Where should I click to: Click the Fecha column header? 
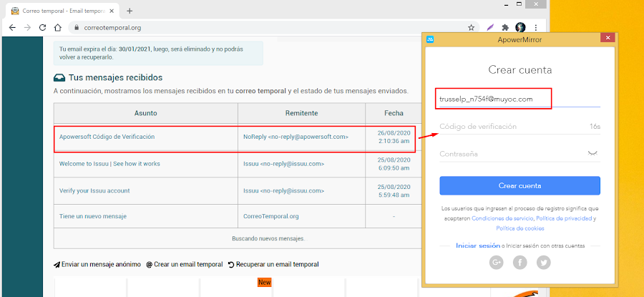point(394,113)
